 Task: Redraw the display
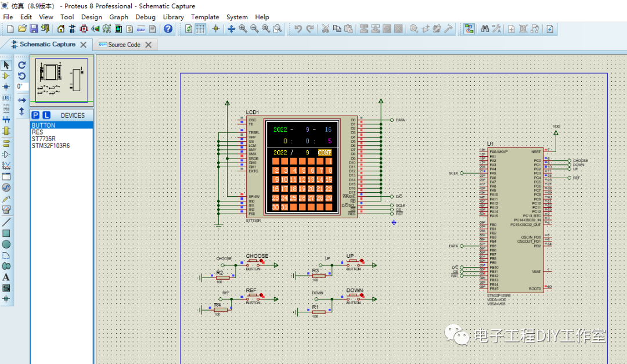pyautogui.click(x=189, y=29)
